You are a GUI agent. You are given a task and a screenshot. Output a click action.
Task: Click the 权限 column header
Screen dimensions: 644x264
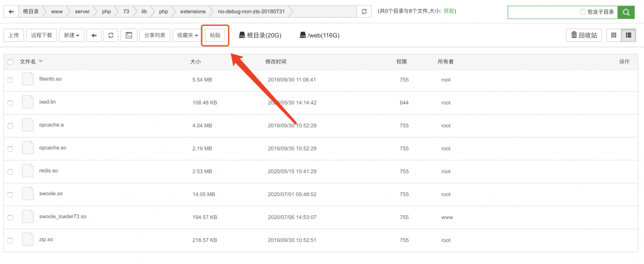tap(401, 62)
